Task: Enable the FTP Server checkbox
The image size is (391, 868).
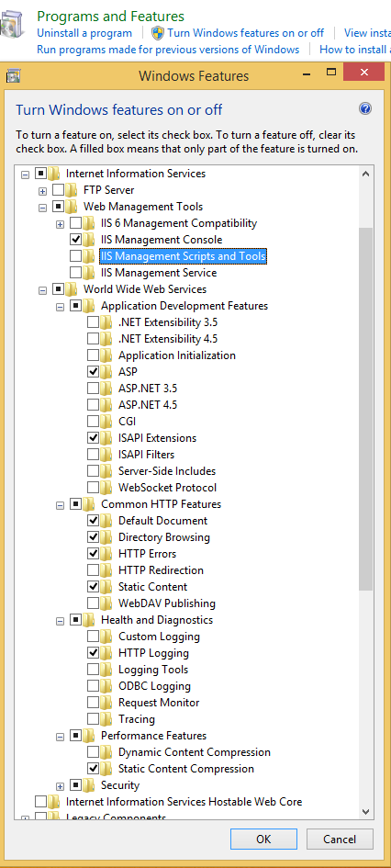Action: [x=58, y=190]
